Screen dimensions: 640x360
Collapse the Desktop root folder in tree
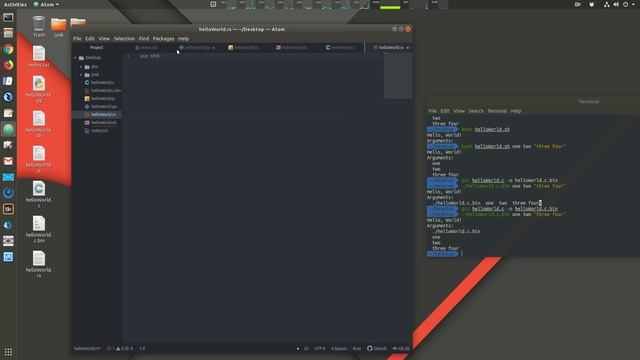pos(76,58)
